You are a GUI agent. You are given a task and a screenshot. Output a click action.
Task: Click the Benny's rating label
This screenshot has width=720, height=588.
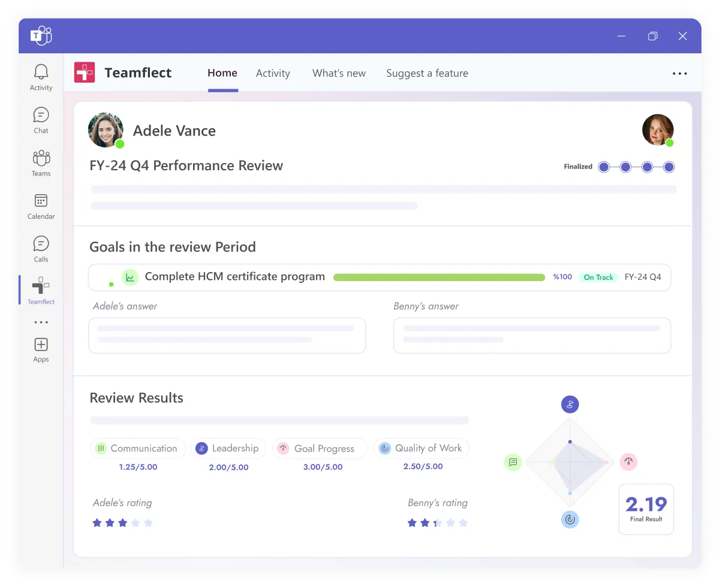438,503
